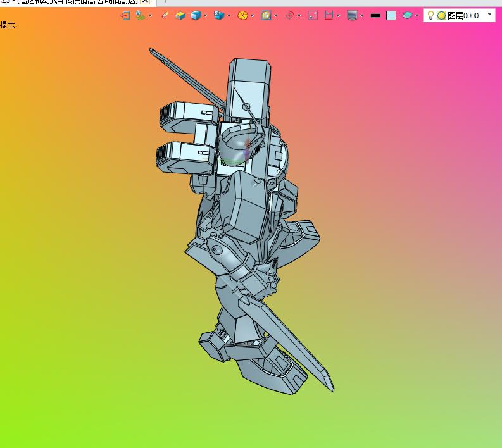Close the document tab with the X button

coord(145,1)
